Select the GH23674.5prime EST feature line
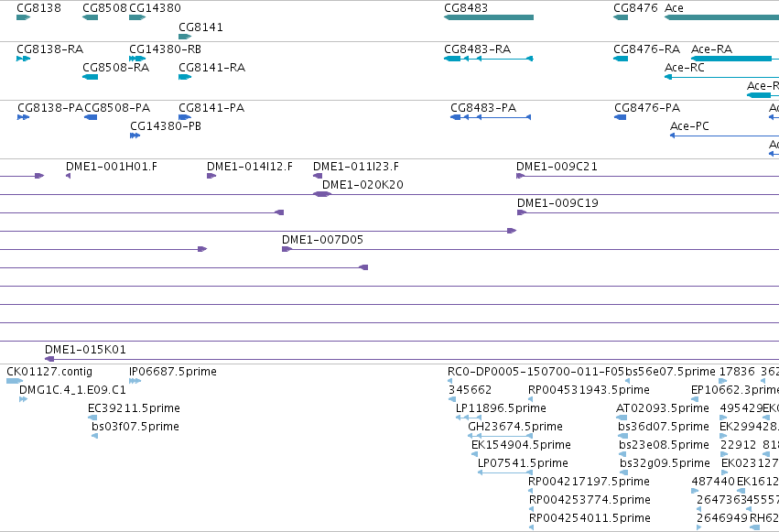The width and height of the screenshot is (779, 532). coord(501,436)
